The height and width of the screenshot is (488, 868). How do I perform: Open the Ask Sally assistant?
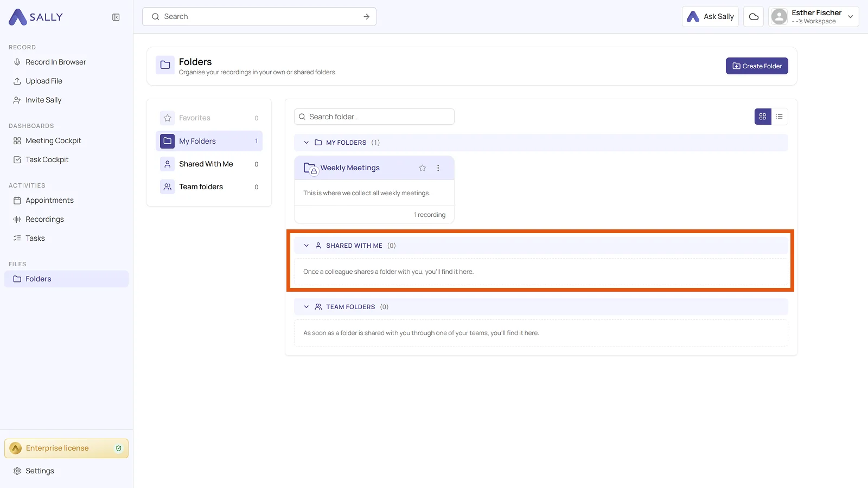pyautogui.click(x=710, y=17)
